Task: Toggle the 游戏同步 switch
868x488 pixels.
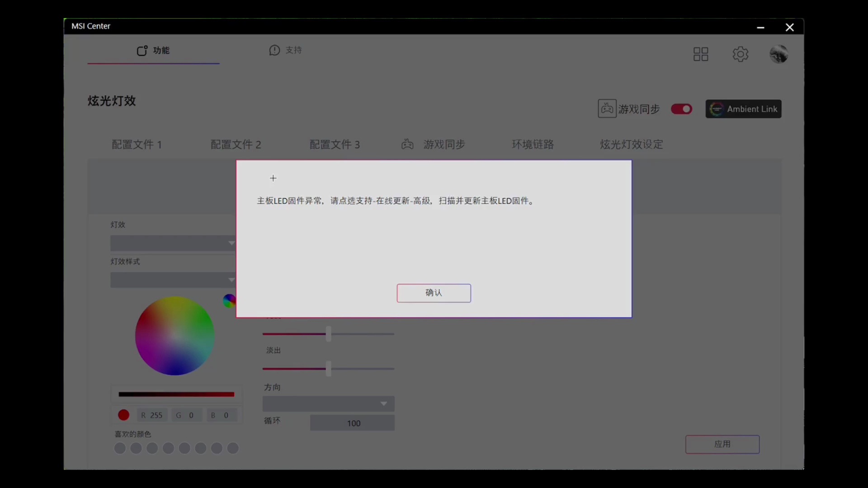Action: pos(681,109)
